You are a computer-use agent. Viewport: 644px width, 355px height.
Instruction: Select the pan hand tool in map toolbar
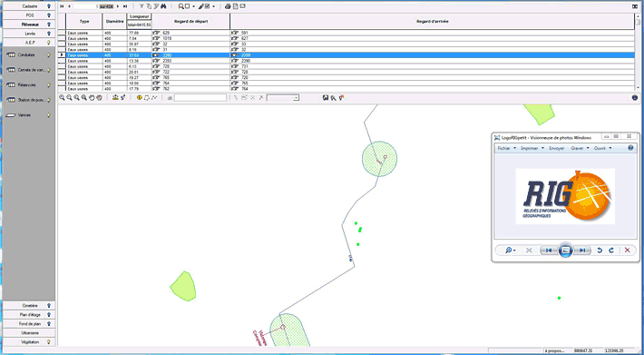point(92,98)
